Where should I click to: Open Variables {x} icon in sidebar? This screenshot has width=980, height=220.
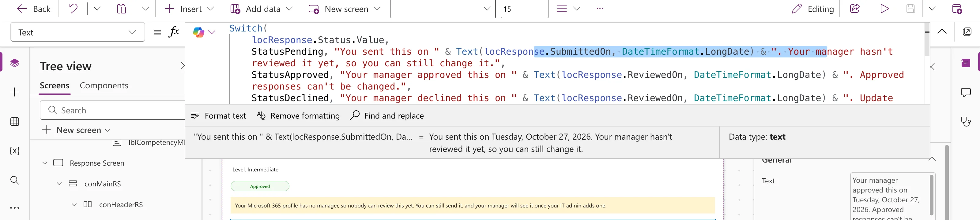coord(14,151)
